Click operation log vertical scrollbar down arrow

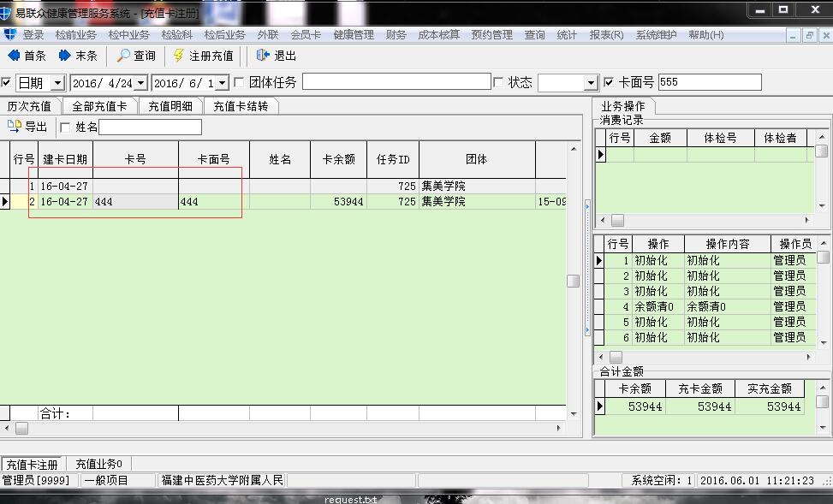[823, 342]
